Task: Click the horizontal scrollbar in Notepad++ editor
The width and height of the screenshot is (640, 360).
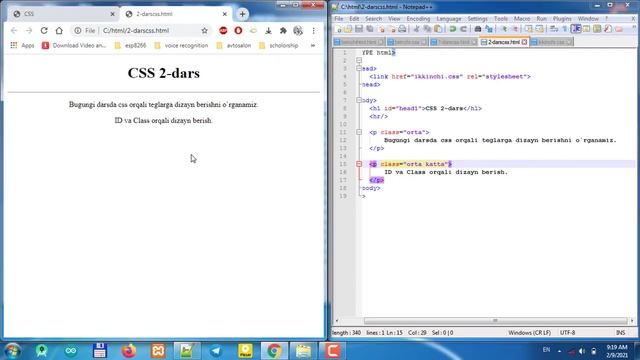Action: (495, 321)
